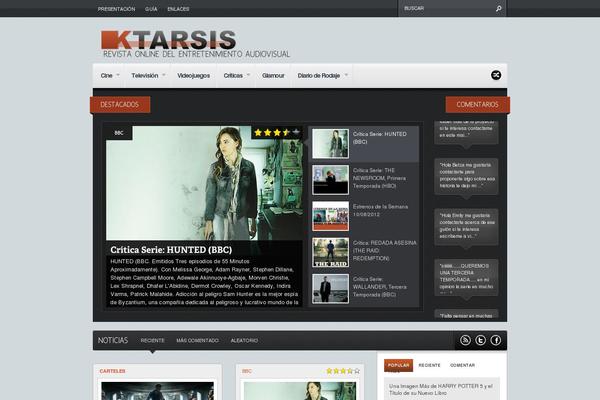This screenshot has width=600, height=400.
Task: Open the Carteles news card image
Action: (158, 391)
